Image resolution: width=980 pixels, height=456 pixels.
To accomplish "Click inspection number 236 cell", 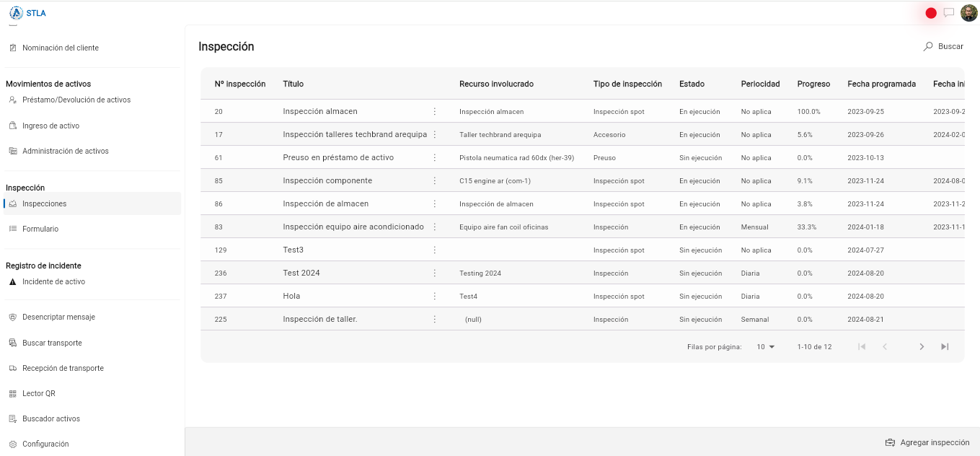I will (x=221, y=273).
